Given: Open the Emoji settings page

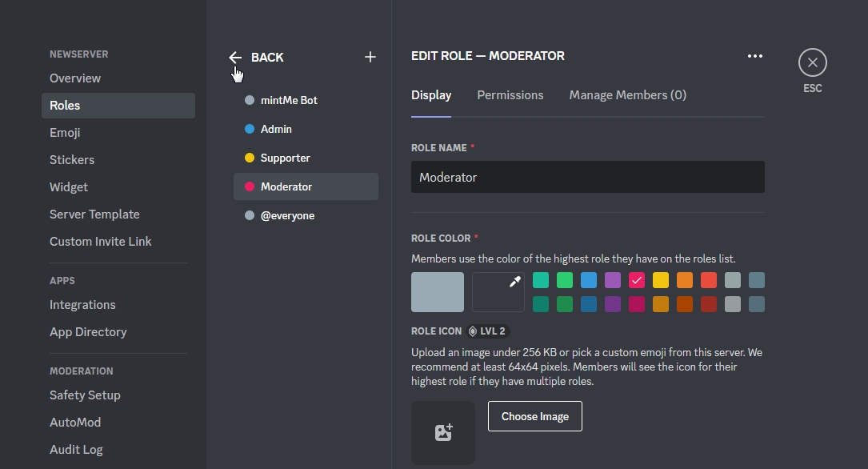Looking at the screenshot, I should (65, 133).
